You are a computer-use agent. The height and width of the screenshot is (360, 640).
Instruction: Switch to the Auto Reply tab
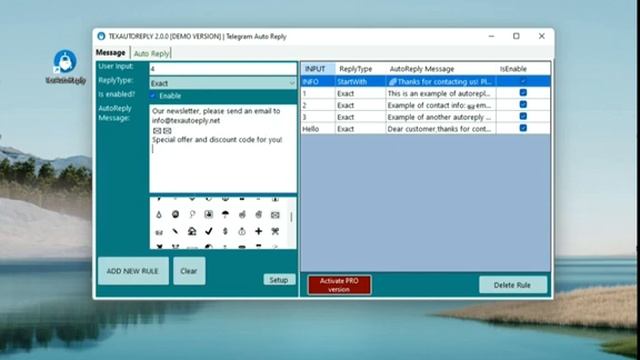tap(151, 53)
